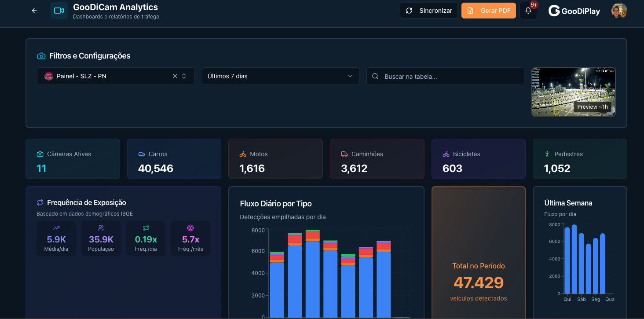Click the GooDiPlay logo
Image resolution: width=644 pixels, height=319 pixels.
(574, 11)
